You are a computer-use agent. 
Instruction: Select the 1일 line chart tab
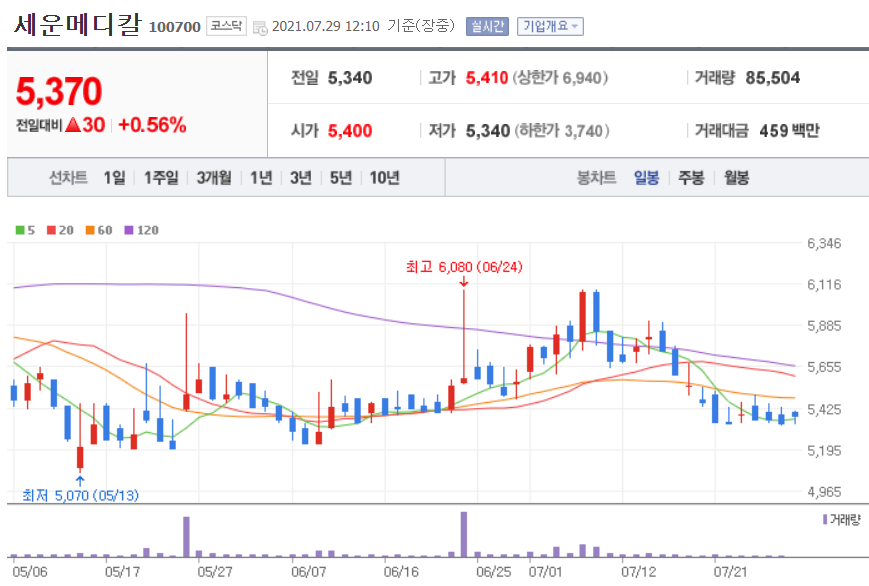point(114,178)
